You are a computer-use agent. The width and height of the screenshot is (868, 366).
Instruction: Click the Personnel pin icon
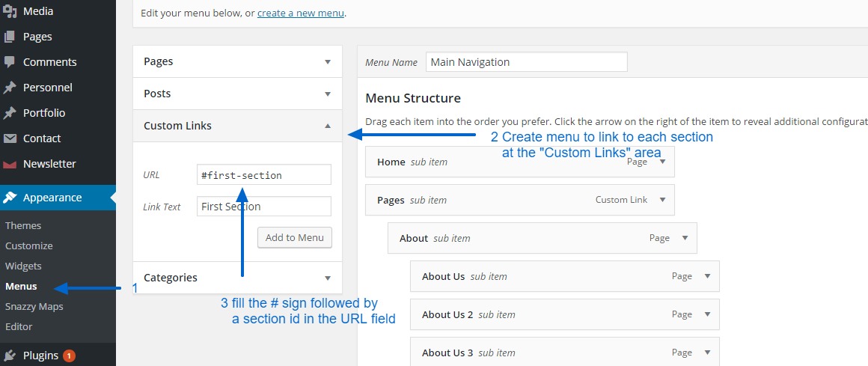coord(10,88)
